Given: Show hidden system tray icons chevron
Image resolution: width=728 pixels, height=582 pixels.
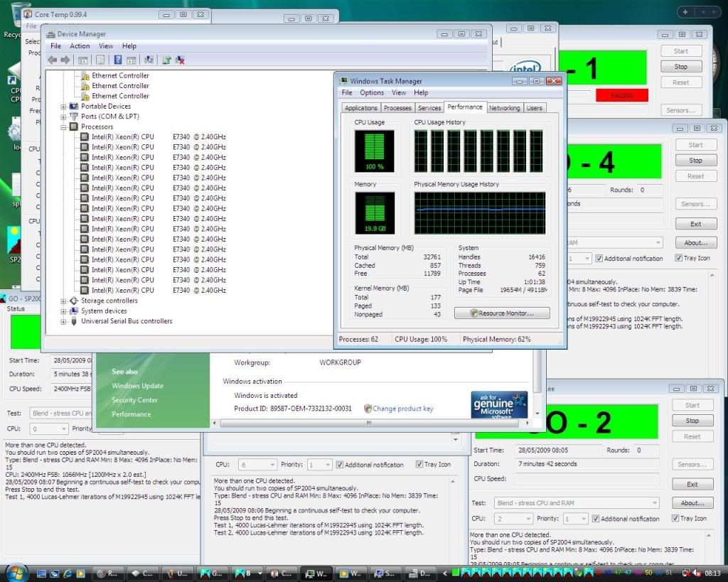Looking at the screenshot, I should point(445,573).
